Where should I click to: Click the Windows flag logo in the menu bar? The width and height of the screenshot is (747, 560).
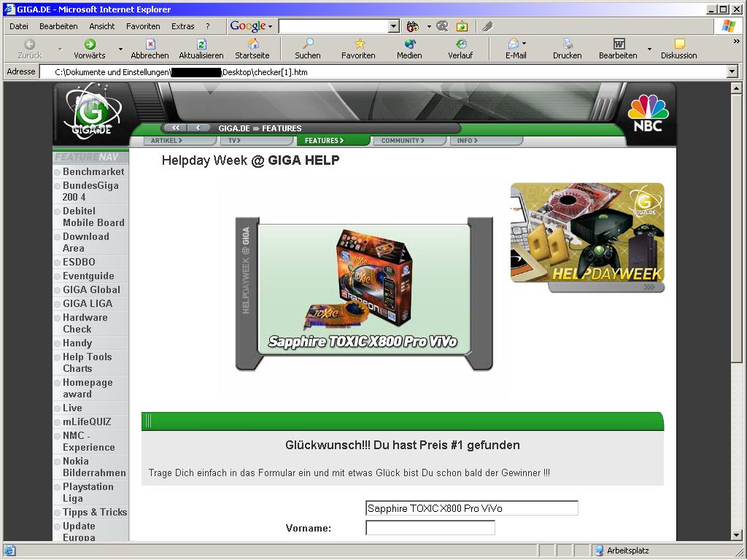pyautogui.click(x=729, y=26)
